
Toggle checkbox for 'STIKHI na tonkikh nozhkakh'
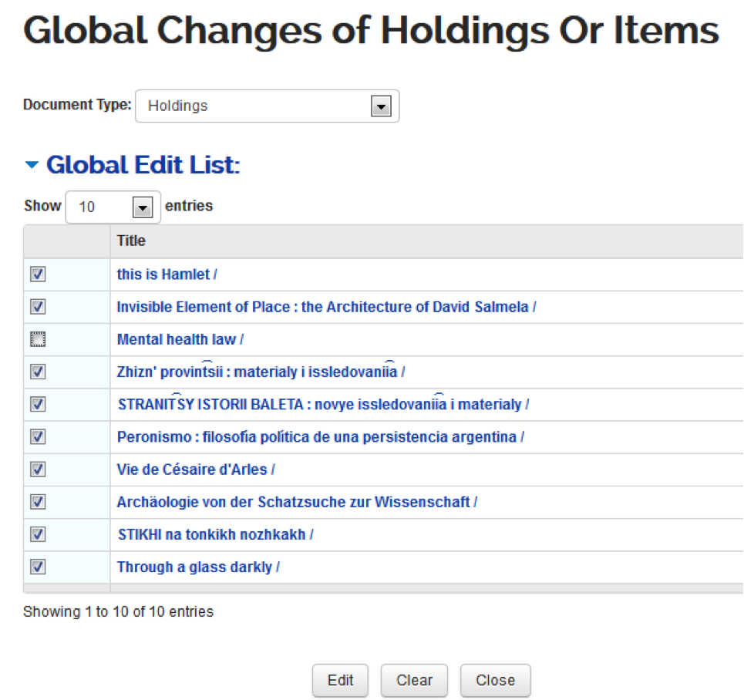point(39,534)
